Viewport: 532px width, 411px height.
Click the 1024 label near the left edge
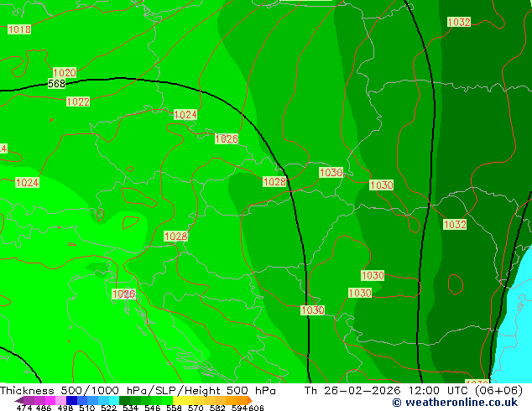tap(28, 183)
